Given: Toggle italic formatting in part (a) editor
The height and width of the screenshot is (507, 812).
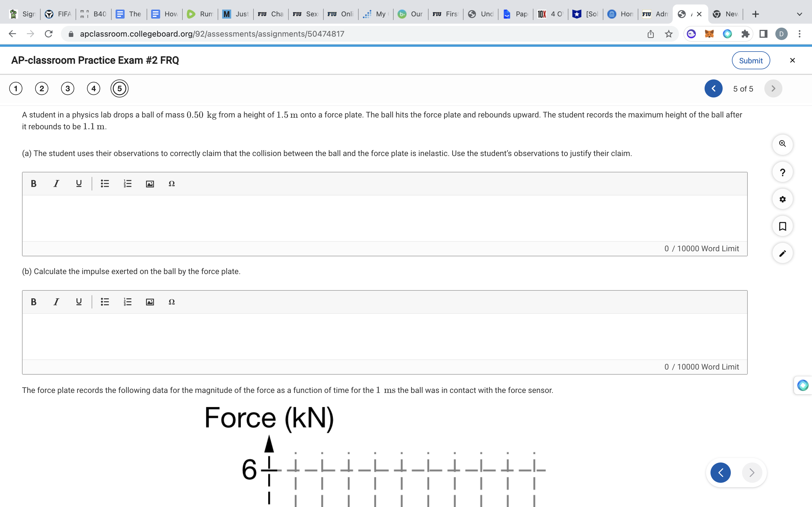Looking at the screenshot, I should (56, 183).
